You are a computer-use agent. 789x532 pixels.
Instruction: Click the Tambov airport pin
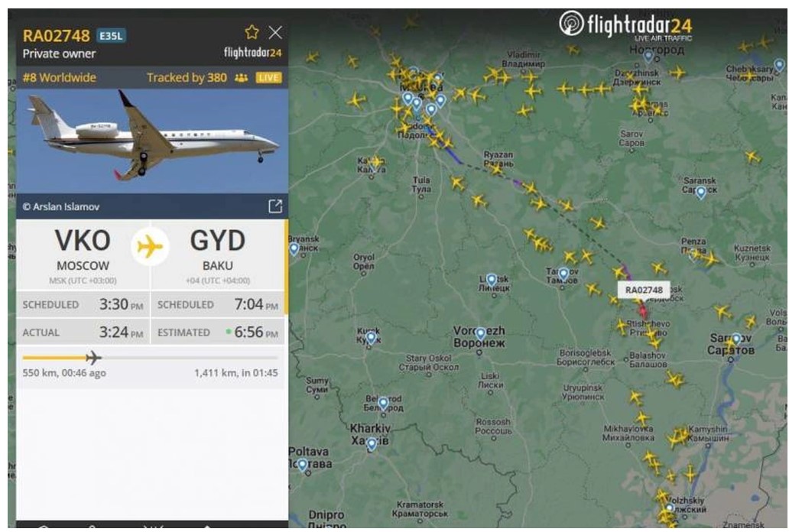click(x=563, y=274)
